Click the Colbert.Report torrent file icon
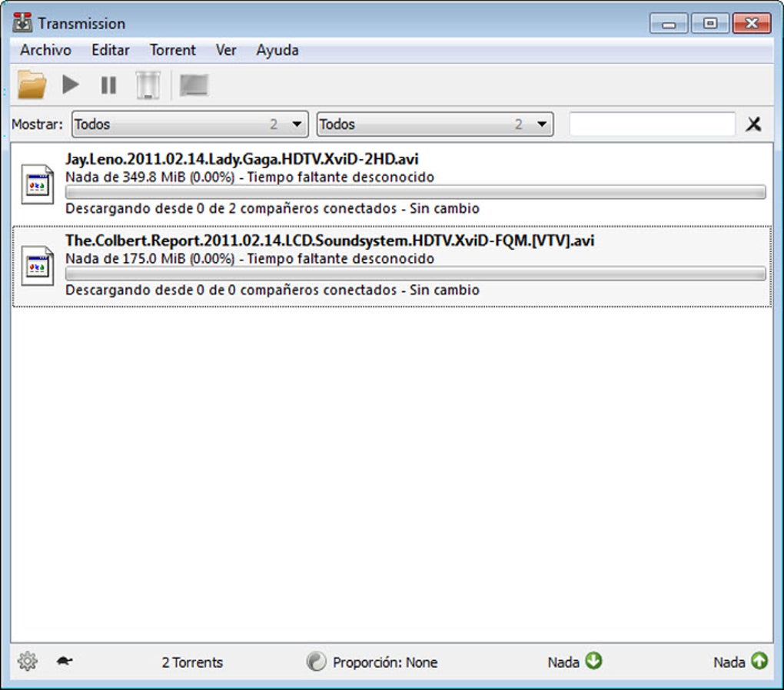The height and width of the screenshot is (690, 784). tap(38, 266)
